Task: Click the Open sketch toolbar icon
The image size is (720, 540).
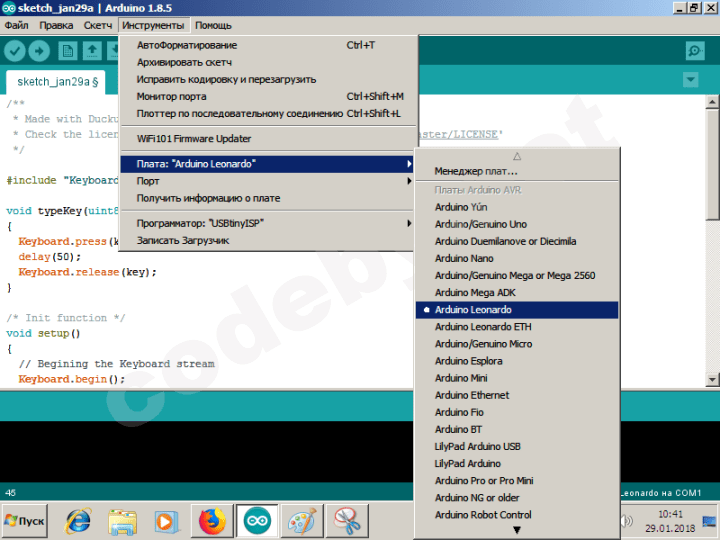Action: pyautogui.click(x=92, y=51)
